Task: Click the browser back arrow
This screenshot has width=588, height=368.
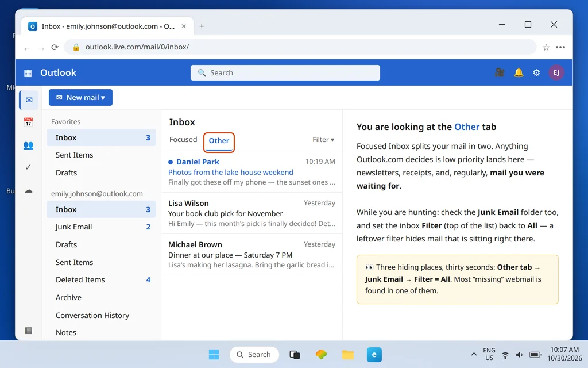Action: point(27,48)
